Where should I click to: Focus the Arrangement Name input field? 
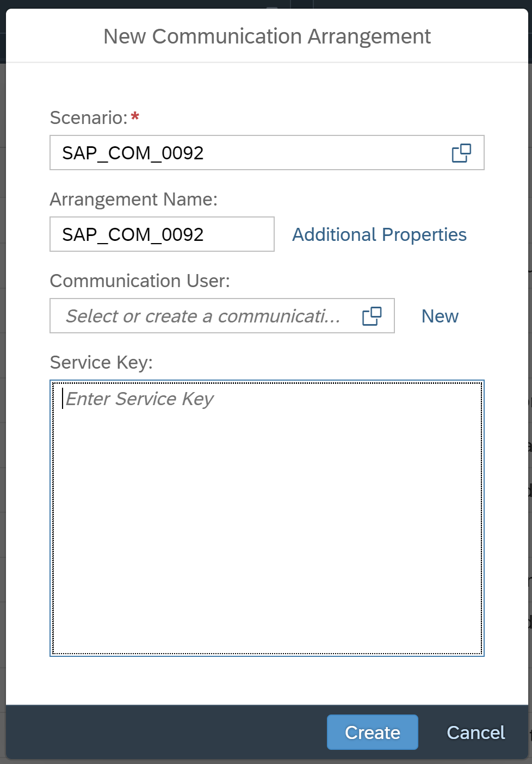(x=162, y=234)
